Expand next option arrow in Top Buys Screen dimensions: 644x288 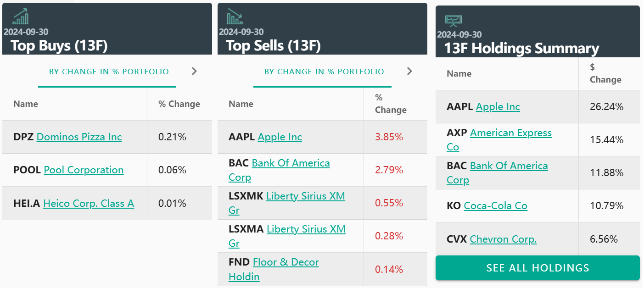point(194,71)
